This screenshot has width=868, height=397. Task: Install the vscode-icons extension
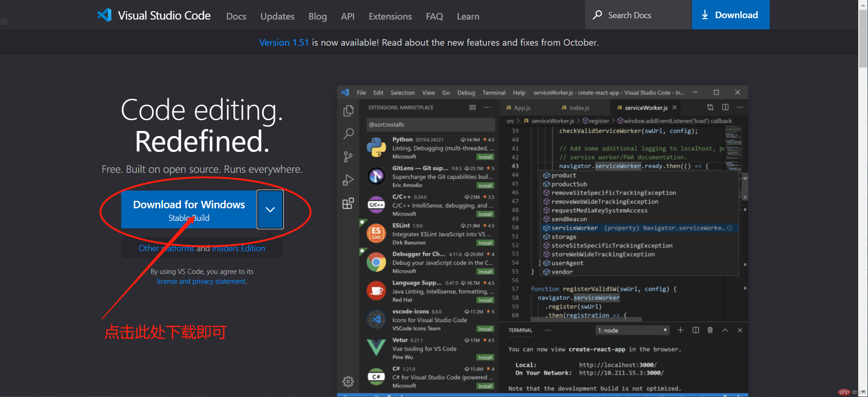tap(485, 329)
